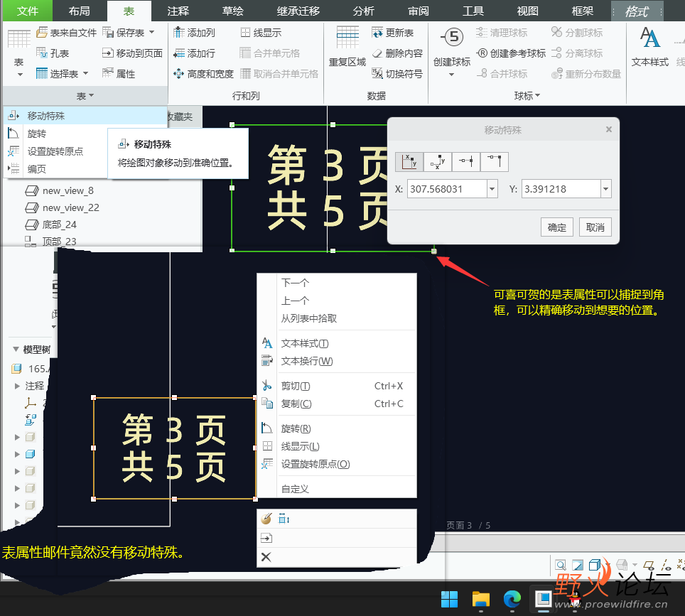Screen dimensions: 685x616
Task: Select absolute XY coordinates mode in 移动特殊 dialog
Action: [x=409, y=162]
